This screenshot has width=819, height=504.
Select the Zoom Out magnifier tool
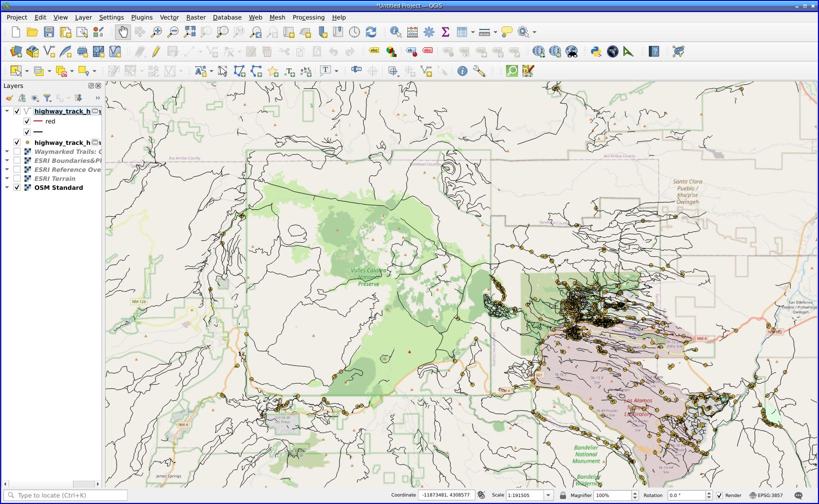(x=173, y=32)
